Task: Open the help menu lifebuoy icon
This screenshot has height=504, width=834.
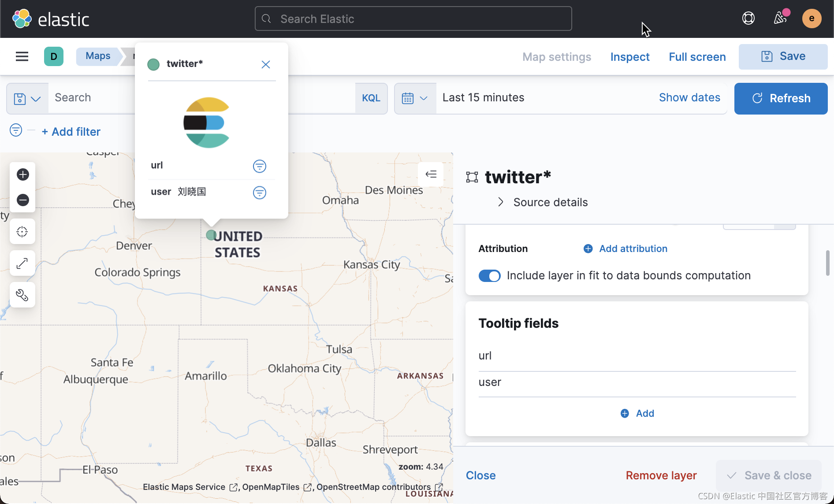Action: click(x=748, y=19)
